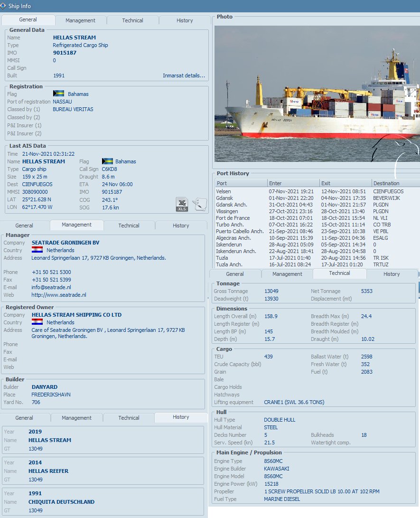Click Bahamas flag icon in Registration section

click(58, 94)
